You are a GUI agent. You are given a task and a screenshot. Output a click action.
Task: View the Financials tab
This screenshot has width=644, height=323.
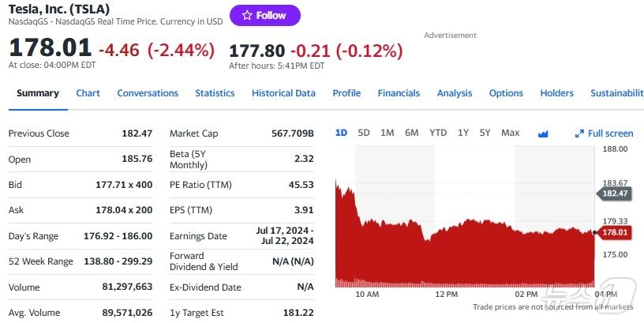[x=399, y=93]
